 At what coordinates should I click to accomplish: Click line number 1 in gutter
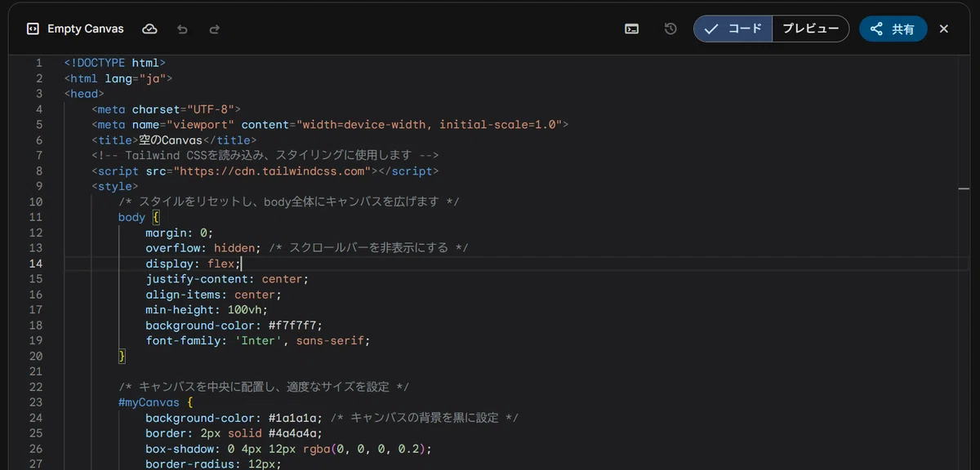(39, 63)
